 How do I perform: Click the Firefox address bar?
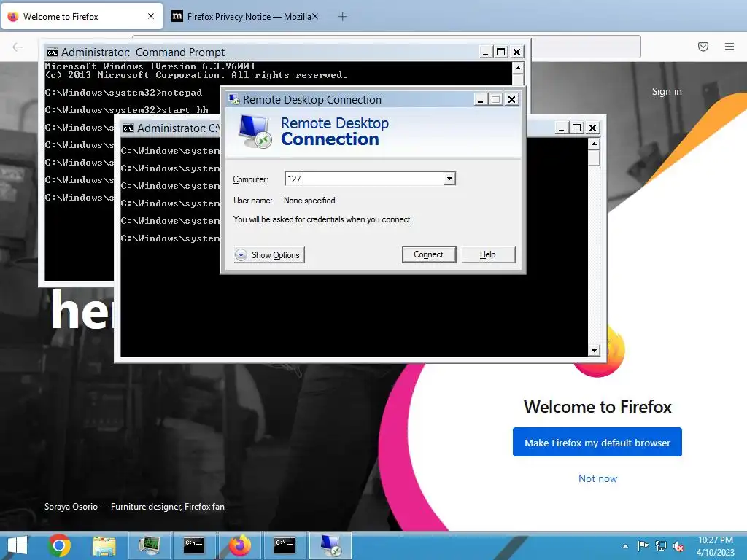click(x=586, y=47)
